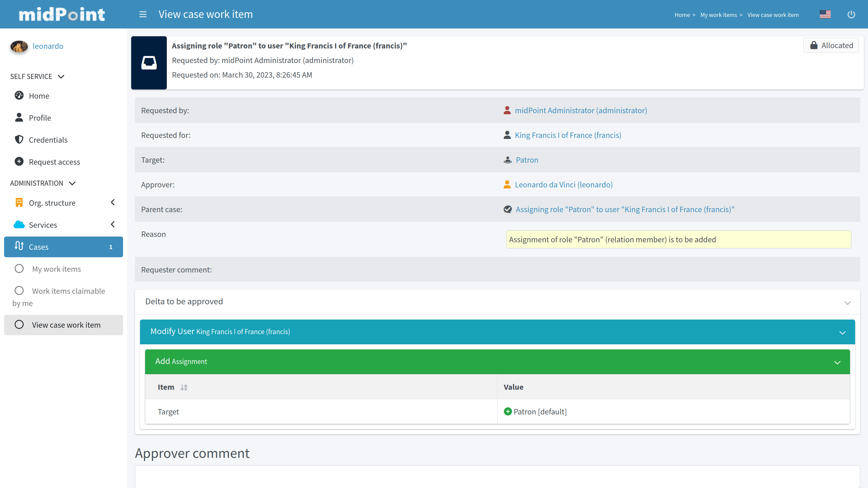The height and width of the screenshot is (488, 868).
Task: Click the orange Leonardo approver icon
Action: [507, 184]
